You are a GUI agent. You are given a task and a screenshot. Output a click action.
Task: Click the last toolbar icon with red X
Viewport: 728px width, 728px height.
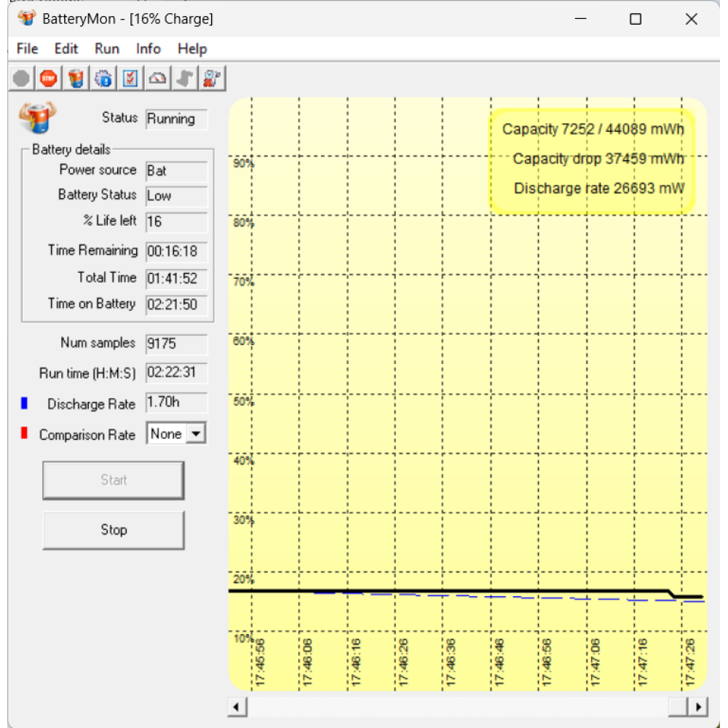(212, 79)
